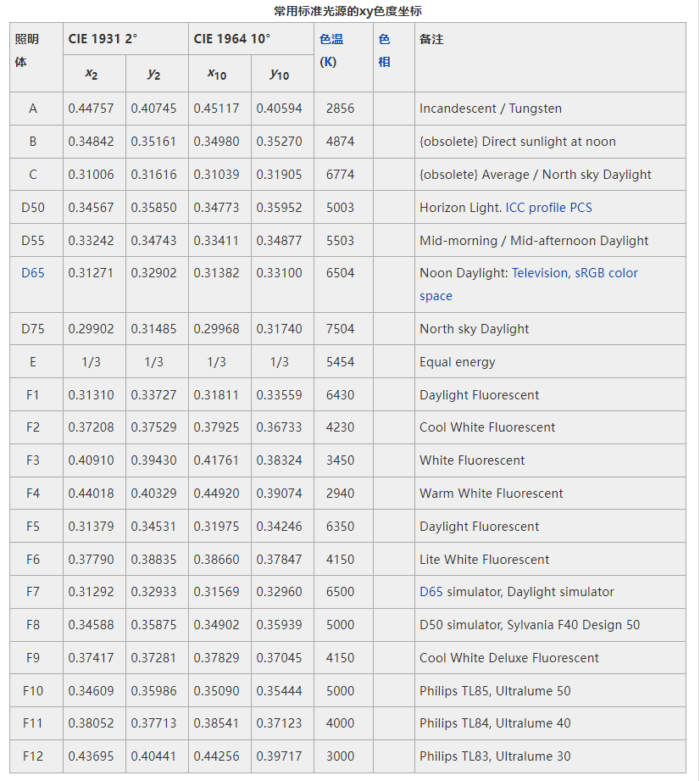Viewport: 700px width, 781px height.
Task: Open the ICC profile PCS link
Action: [x=548, y=208]
